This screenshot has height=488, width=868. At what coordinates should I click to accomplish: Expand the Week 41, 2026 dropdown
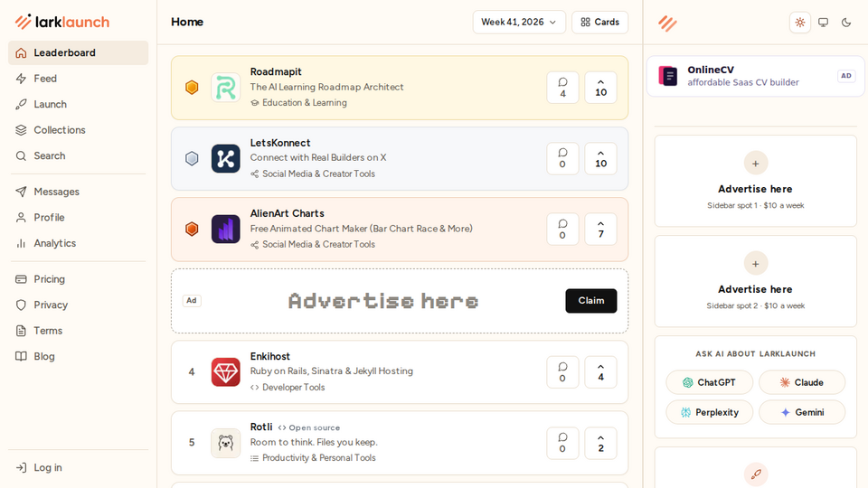pyautogui.click(x=519, y=22)
